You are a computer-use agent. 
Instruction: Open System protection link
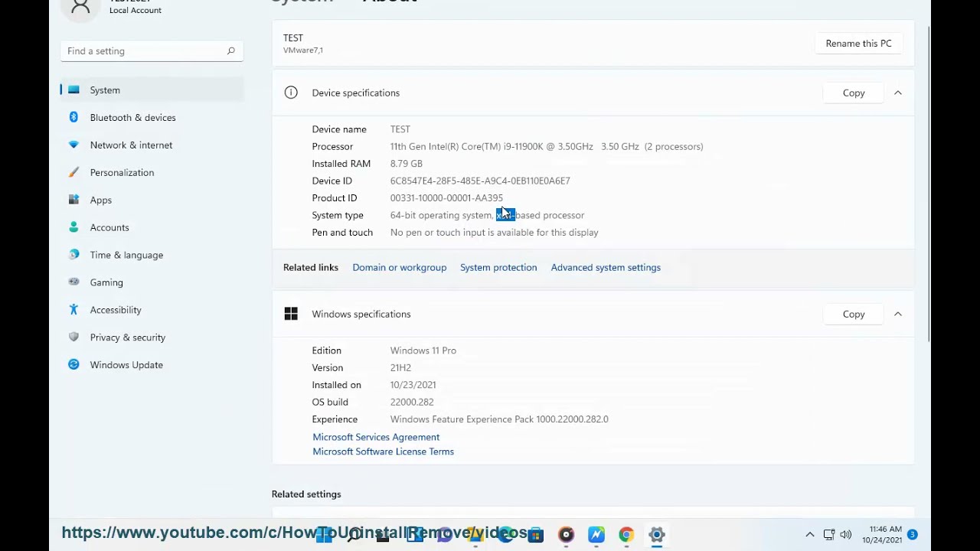[498, 267]
